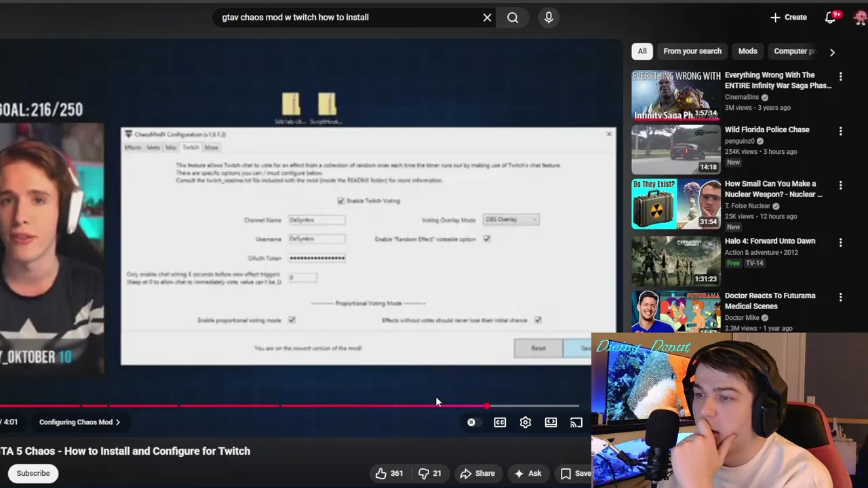Screen dimensions: 868x488
Task: Click first desktop folder in video
Action: pos(291,108)
